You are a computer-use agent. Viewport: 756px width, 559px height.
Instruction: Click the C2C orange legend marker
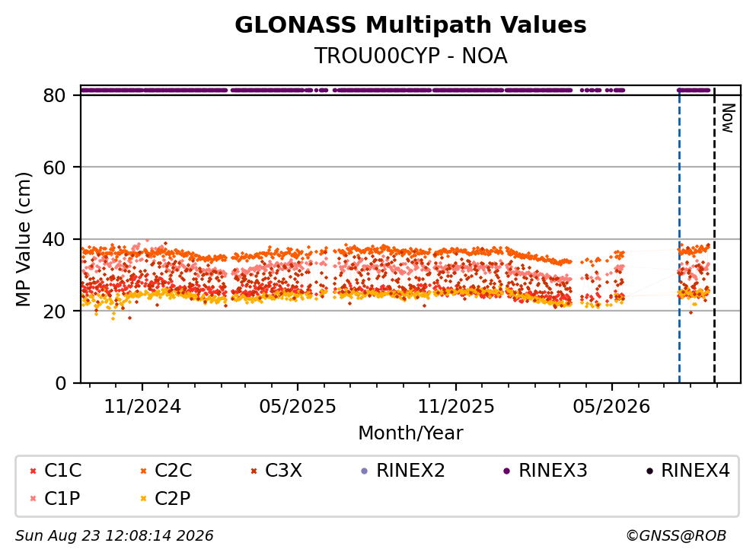143,471
